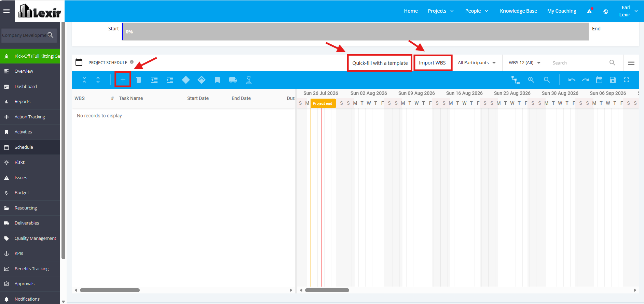Open Activities in the sidebar
This screenshot has width=644, height=304.
pos(30,132)
